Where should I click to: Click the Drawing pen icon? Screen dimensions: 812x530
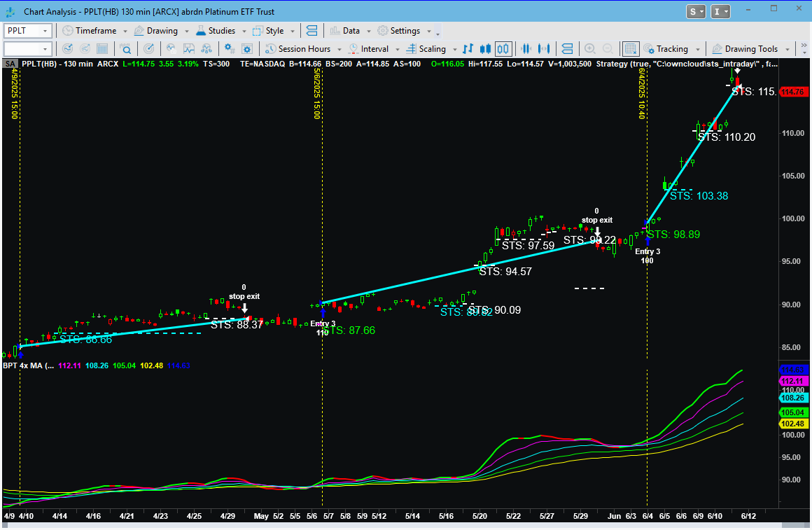[139, 31]
